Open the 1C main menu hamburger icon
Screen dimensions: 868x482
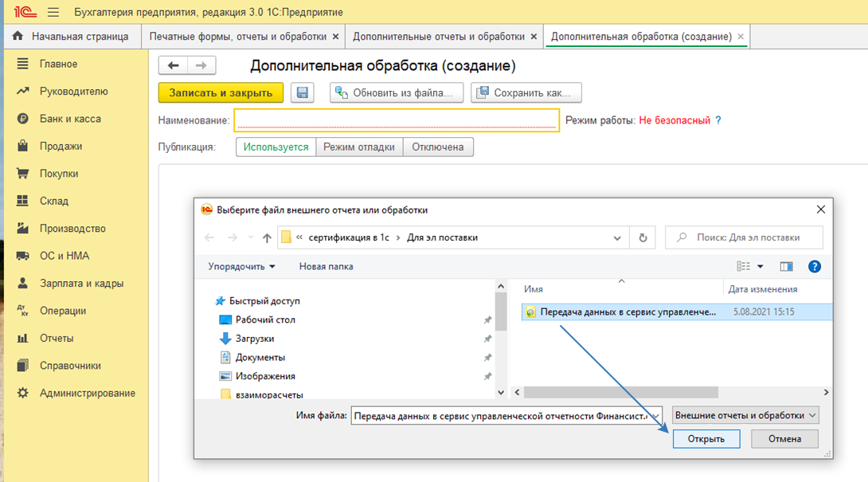[x=53, y=12]
